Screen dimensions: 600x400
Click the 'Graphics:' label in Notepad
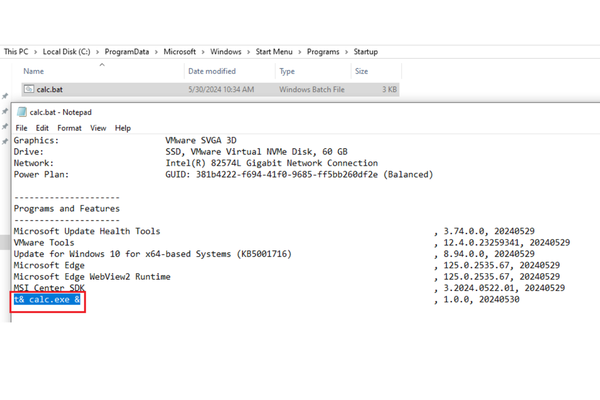click(x=36, y=140)
